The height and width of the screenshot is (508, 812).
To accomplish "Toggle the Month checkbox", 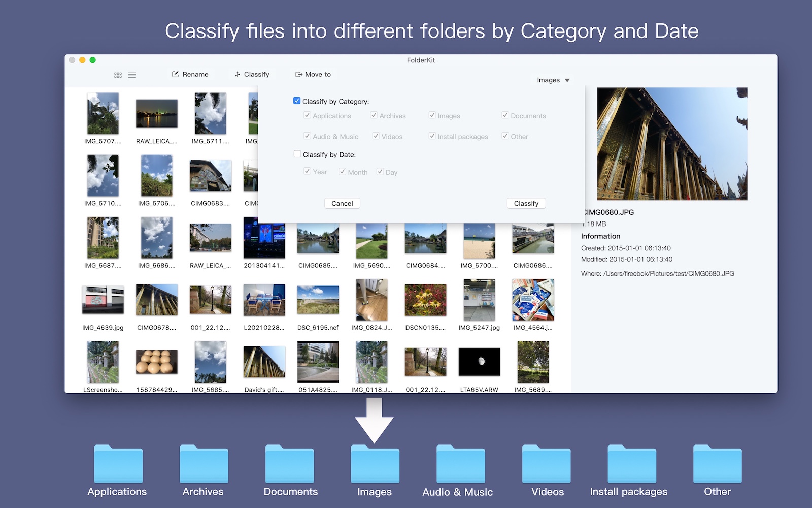I will (x=343, y=171).
